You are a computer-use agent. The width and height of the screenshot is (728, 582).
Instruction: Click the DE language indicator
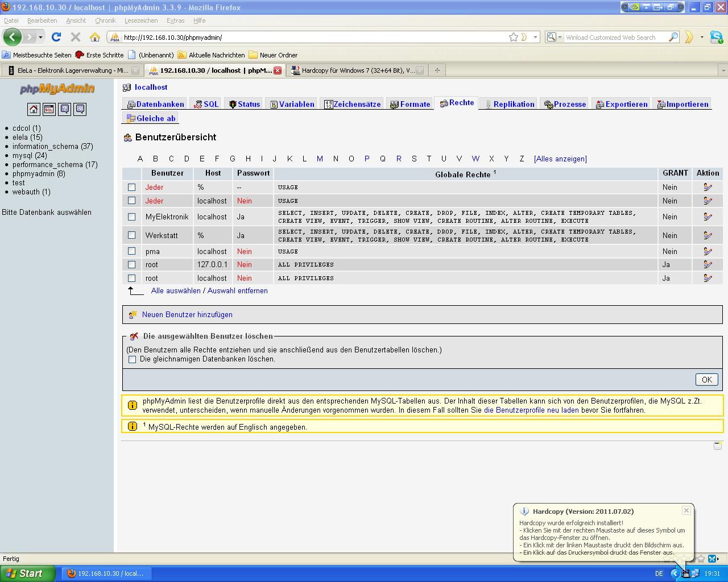pos(659,573)
